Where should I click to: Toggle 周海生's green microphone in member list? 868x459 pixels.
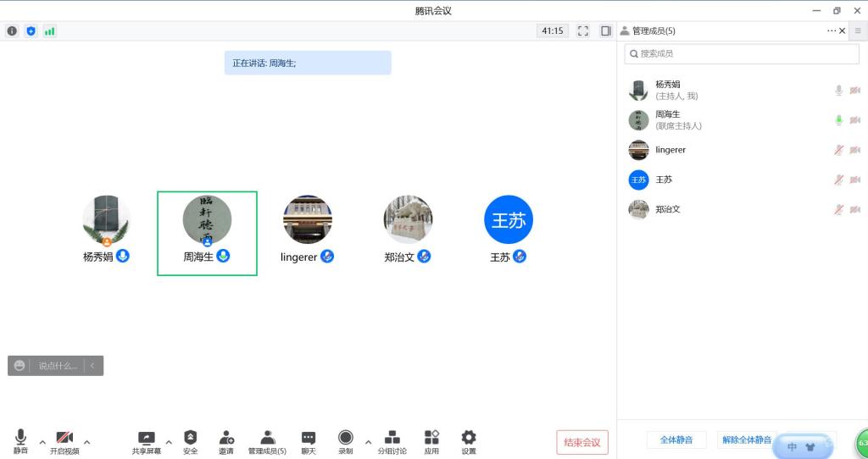838,120
